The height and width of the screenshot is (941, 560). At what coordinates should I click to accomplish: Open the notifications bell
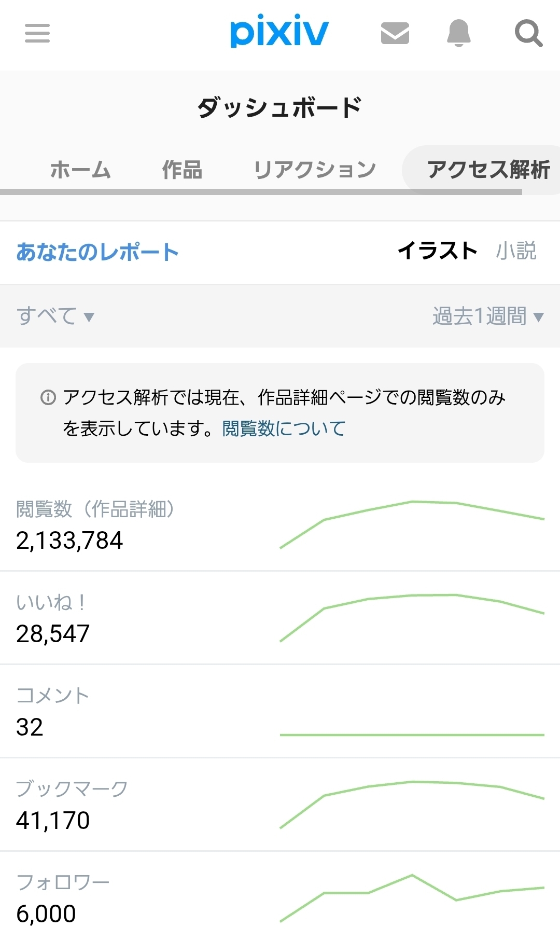coord(459,33)
